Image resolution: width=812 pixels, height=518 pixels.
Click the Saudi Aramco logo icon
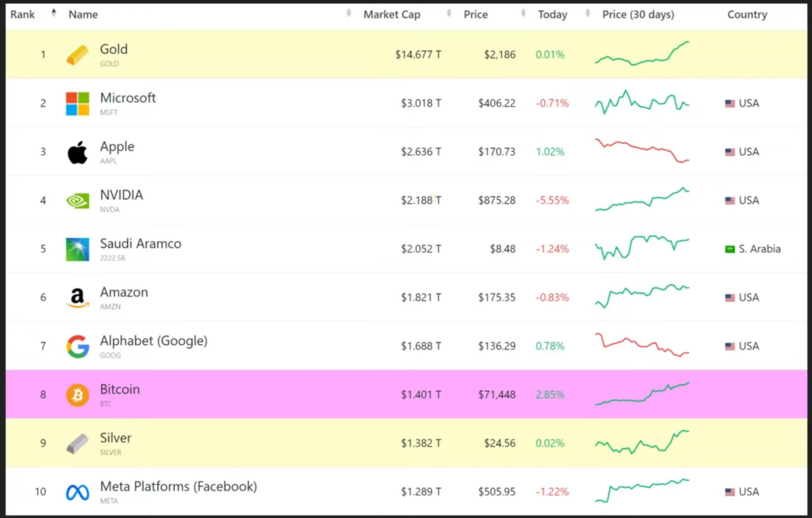[77, 249]
